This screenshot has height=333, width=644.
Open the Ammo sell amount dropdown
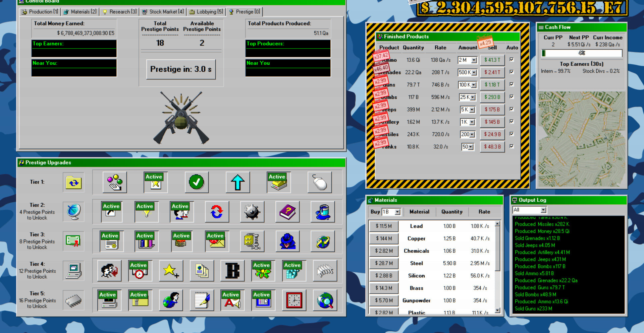474,60
